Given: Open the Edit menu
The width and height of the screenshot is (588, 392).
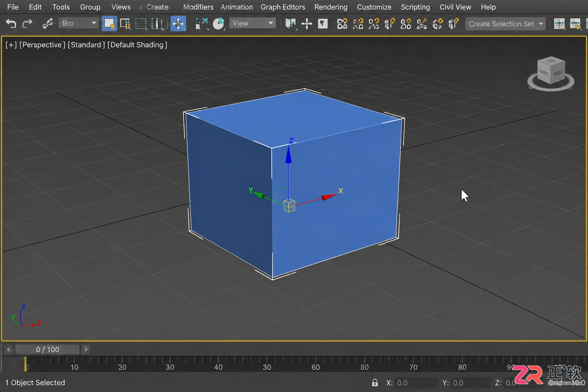Looking at the screenshot, I should click(35, 7).
